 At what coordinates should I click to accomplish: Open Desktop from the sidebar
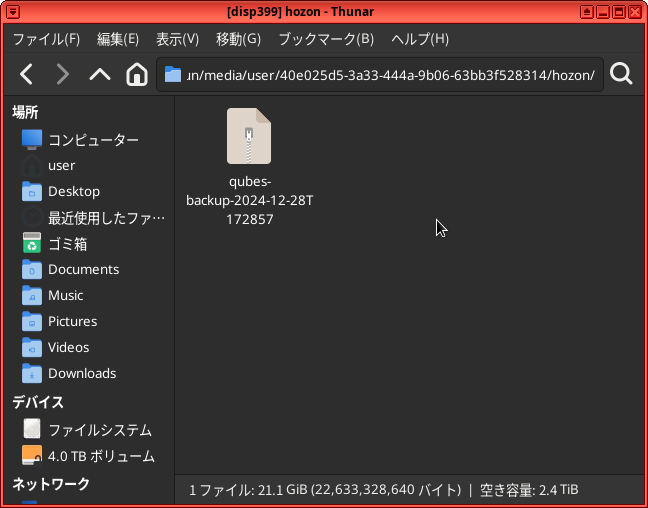coord(74,191)
